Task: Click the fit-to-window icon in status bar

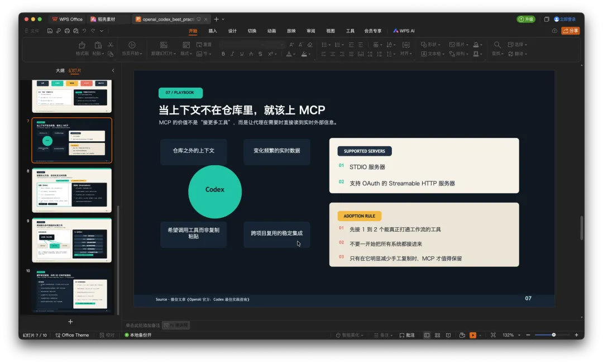Action: [x=493, y=335]
